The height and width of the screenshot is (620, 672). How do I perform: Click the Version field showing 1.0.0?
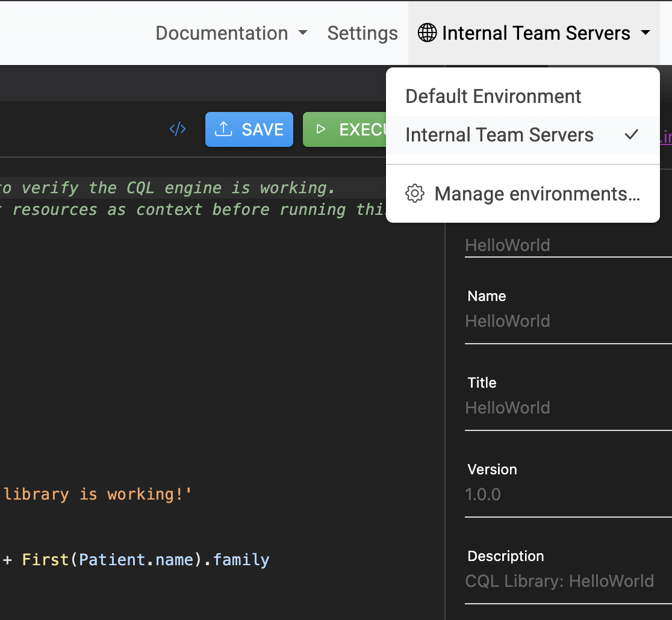[568, 494]
